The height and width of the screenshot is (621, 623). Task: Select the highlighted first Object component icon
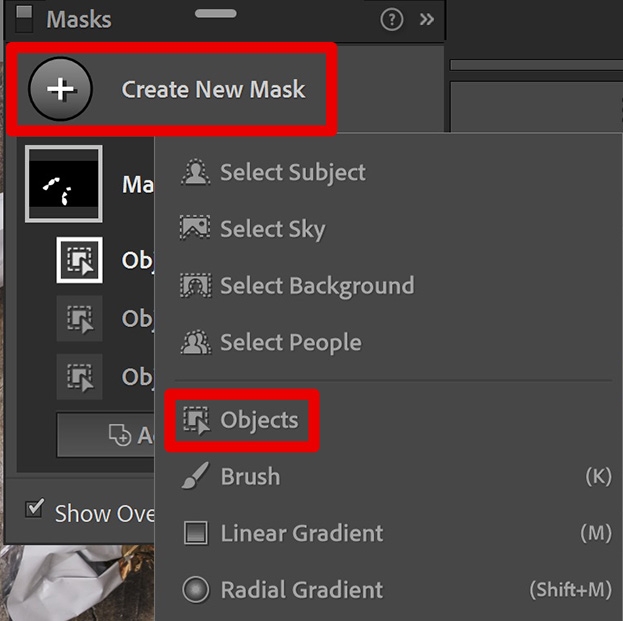tap(79, 260)
